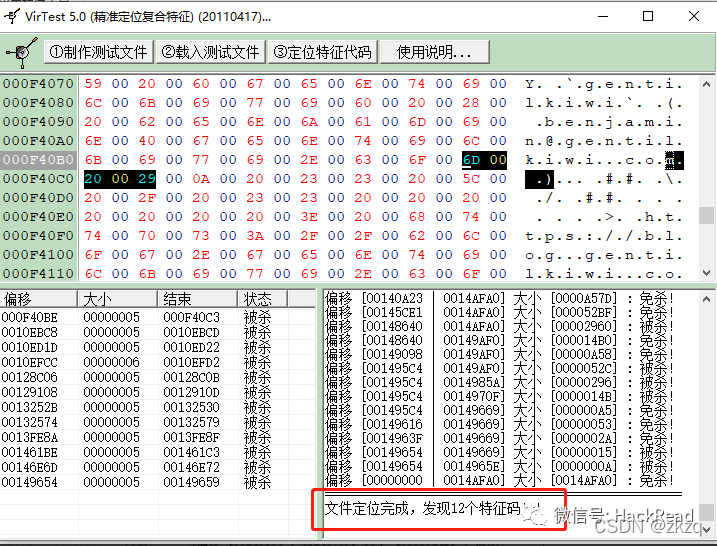Click log line with offset [00000000

(x=499, y=480)
